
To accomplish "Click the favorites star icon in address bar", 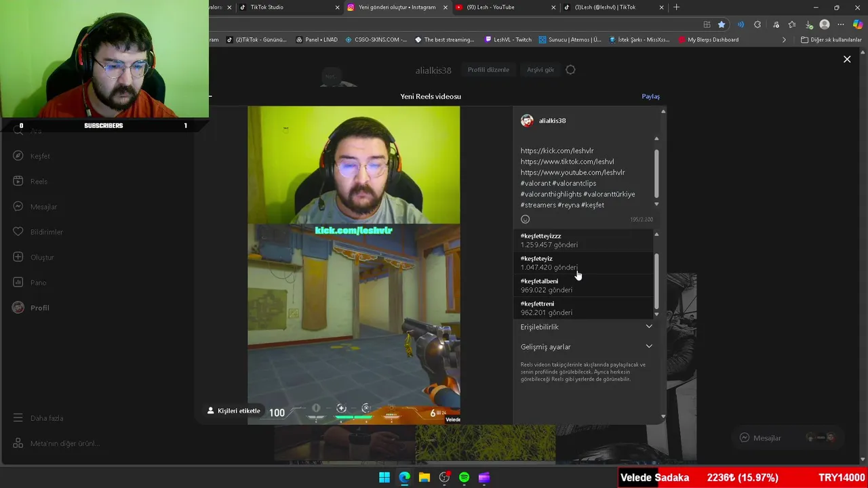I will pos(722,24).
